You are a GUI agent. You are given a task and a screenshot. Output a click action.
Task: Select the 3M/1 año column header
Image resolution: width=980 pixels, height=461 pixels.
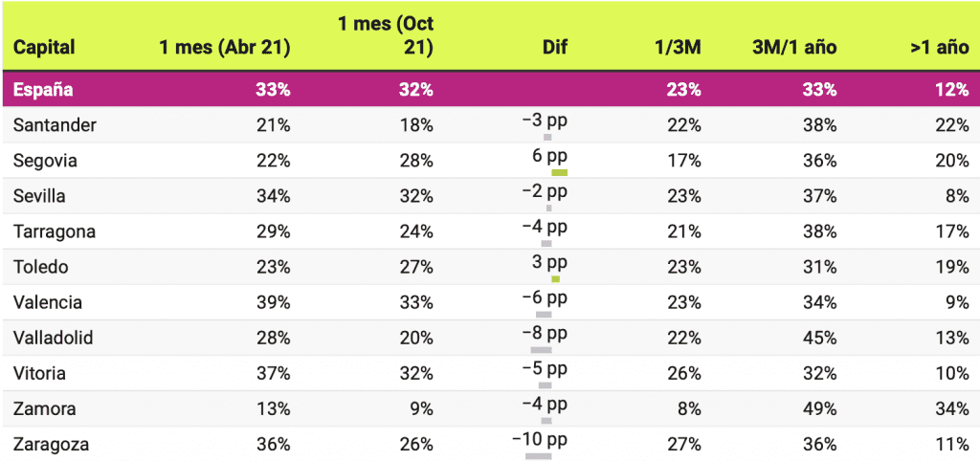794,47
